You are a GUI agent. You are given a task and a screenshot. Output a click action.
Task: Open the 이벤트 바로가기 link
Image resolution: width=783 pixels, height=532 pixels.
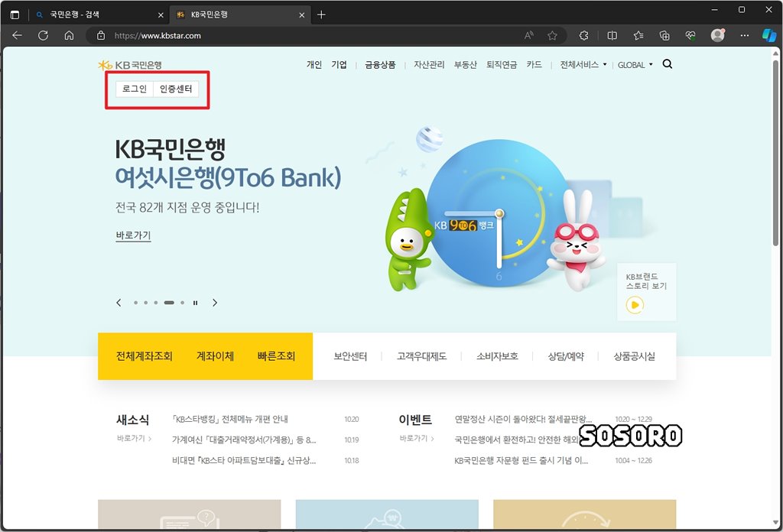tap(417, 438)
